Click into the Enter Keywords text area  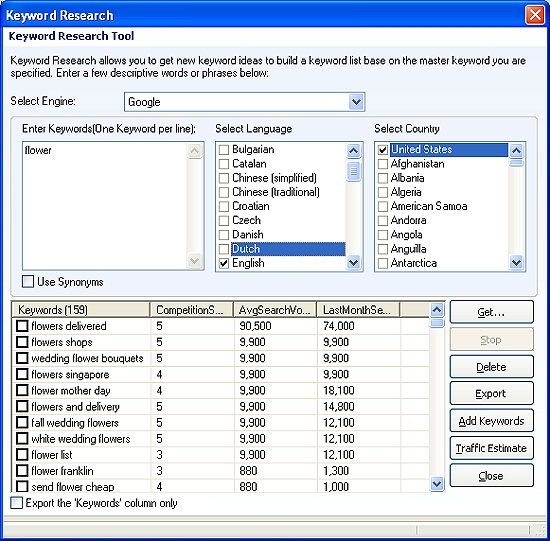point(105,206)
